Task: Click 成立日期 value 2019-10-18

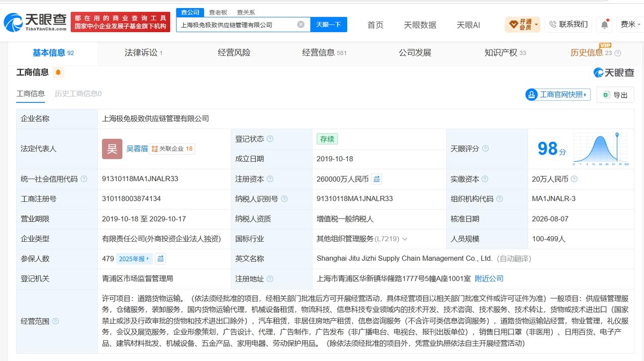Action: tap(335, 159)
